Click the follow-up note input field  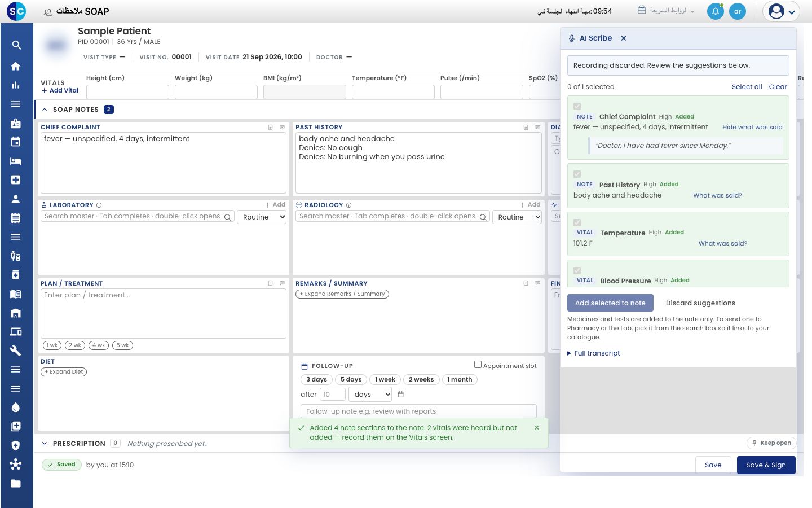418,411
